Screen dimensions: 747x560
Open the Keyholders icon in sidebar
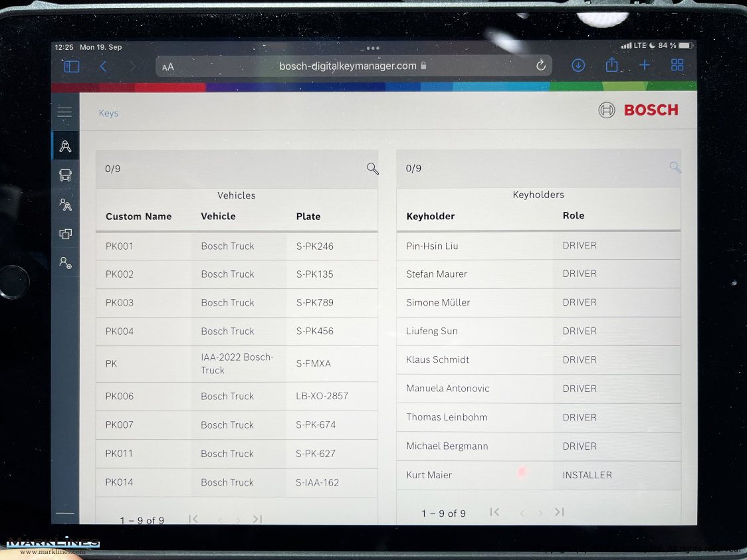click(65, 205)
